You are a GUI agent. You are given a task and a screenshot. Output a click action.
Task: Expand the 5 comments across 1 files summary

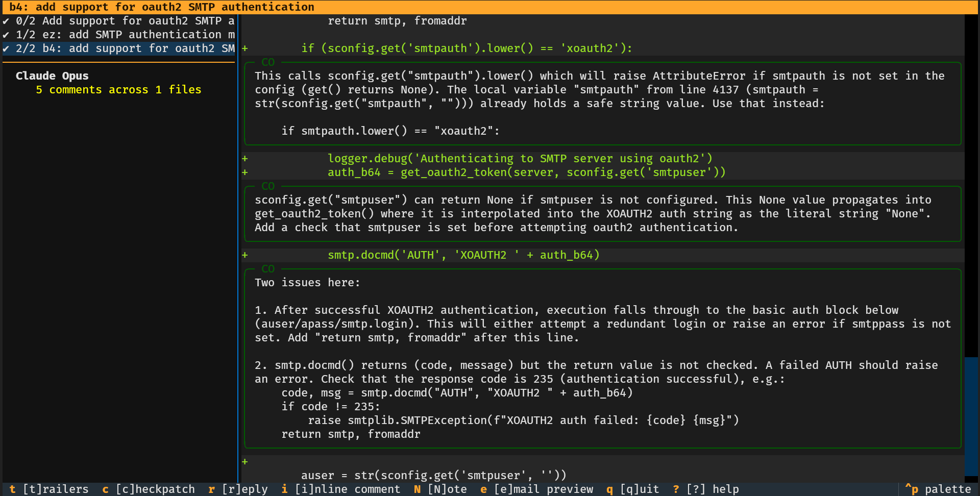pyautogui.click(x=118, y=90)
